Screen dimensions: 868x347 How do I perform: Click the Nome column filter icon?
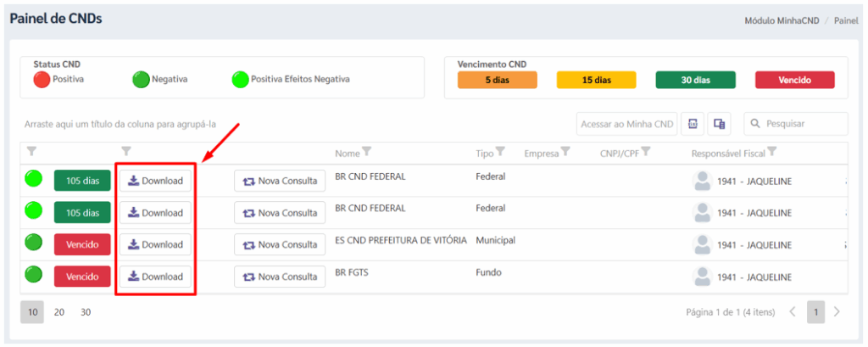click(367, 153)
